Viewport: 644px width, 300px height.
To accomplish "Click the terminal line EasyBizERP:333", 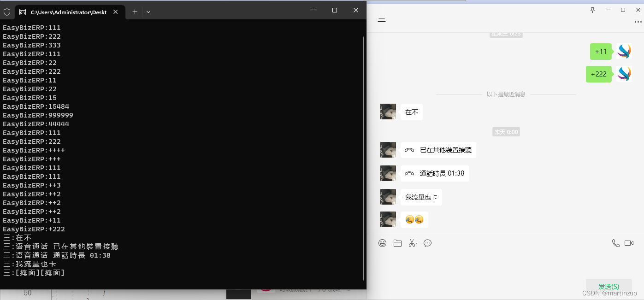I will tap(32, 45).
